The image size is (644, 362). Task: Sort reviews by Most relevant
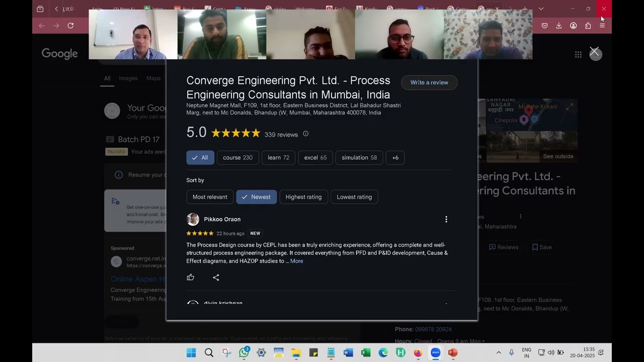point(210,197)
